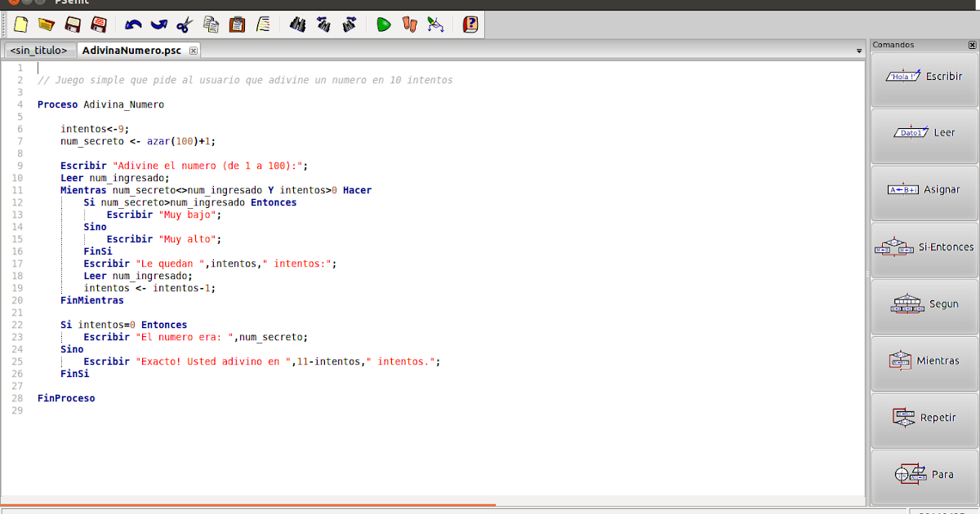This screenshot has width=980, height=514.
Task: Cut the selected text
Action: [x=185, y=24]
